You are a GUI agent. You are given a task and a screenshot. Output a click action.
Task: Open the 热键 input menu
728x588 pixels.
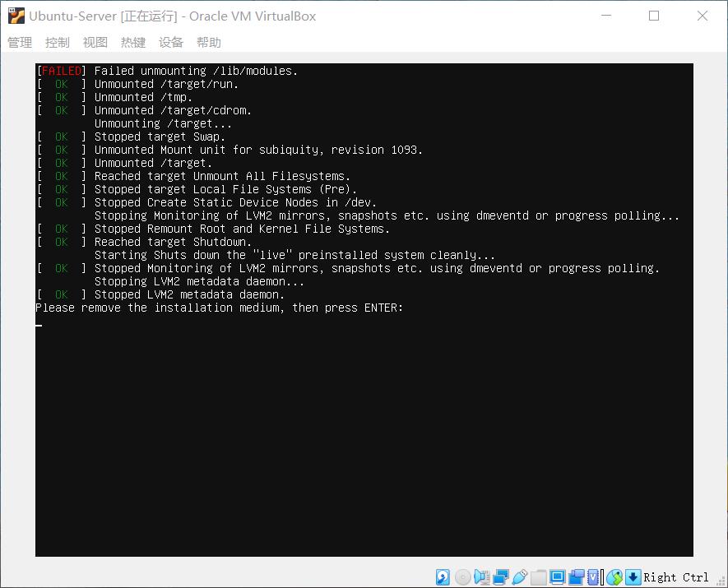[132, 42]
